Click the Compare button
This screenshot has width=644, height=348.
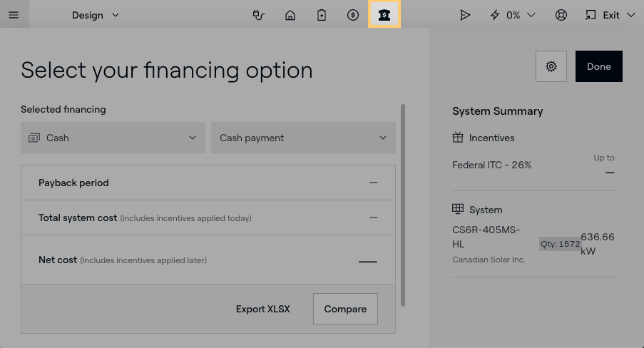coord(345,309)
